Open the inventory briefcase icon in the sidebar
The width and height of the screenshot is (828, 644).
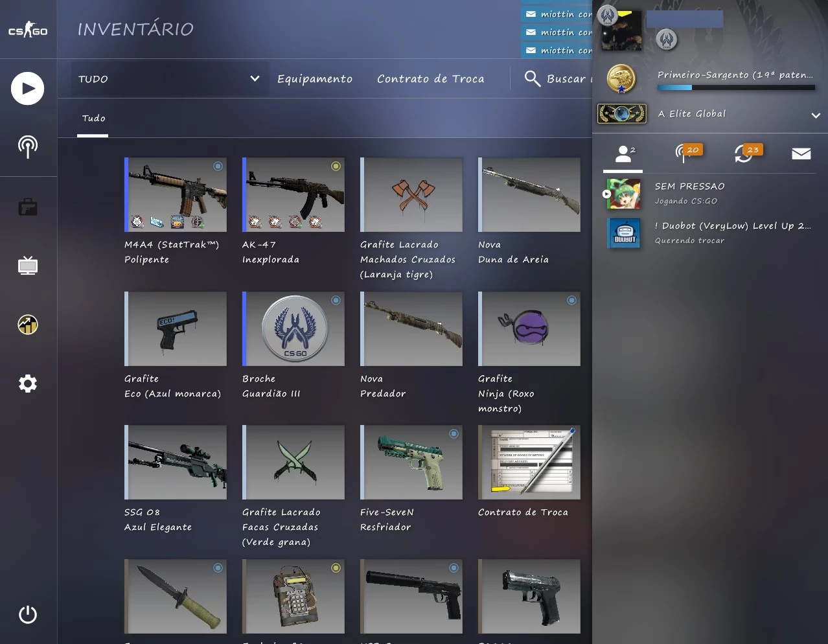click(28, 207)
